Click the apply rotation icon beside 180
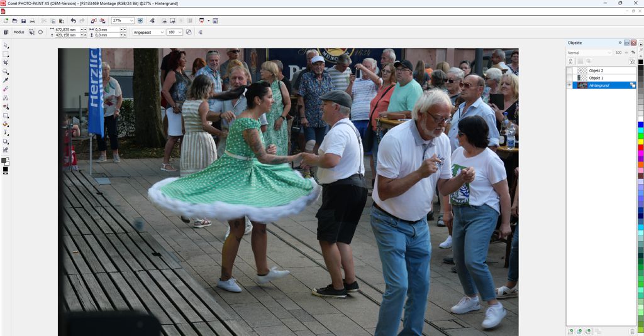The width and height of the screenshot is (644, 336). (189, 32)
